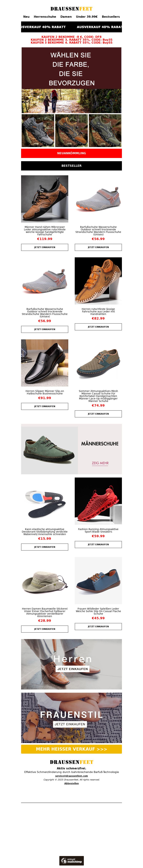The width and height of the screenshot is (143, 868).
Task: Click JETZT EINKAUFEN on FRAUENSTIL banner
Action: (70, 724)
